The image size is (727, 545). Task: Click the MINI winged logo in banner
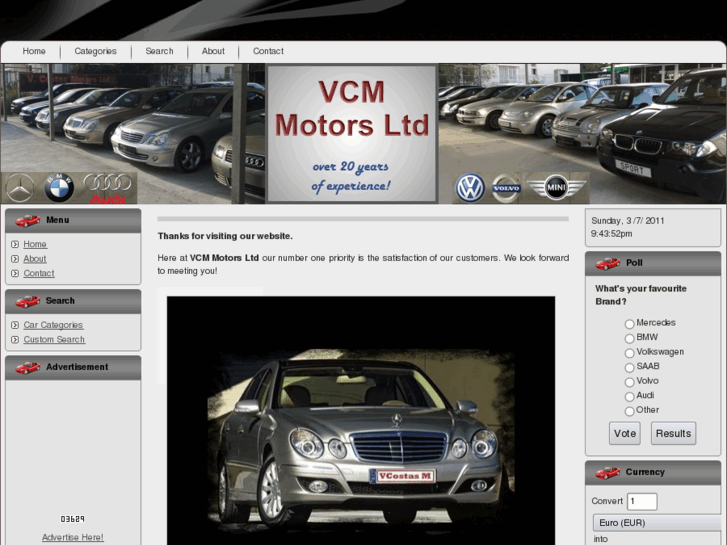tap(556, 187)
